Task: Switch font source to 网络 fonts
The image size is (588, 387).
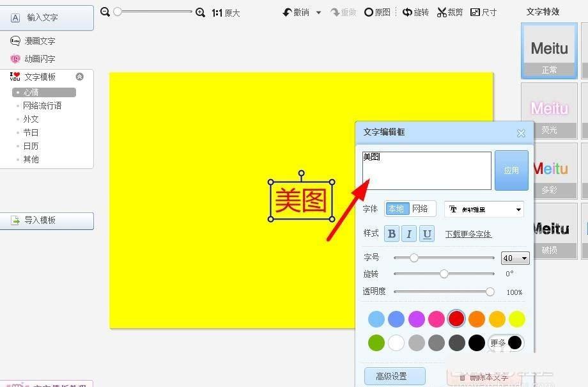Action: [x=421, y=209]
